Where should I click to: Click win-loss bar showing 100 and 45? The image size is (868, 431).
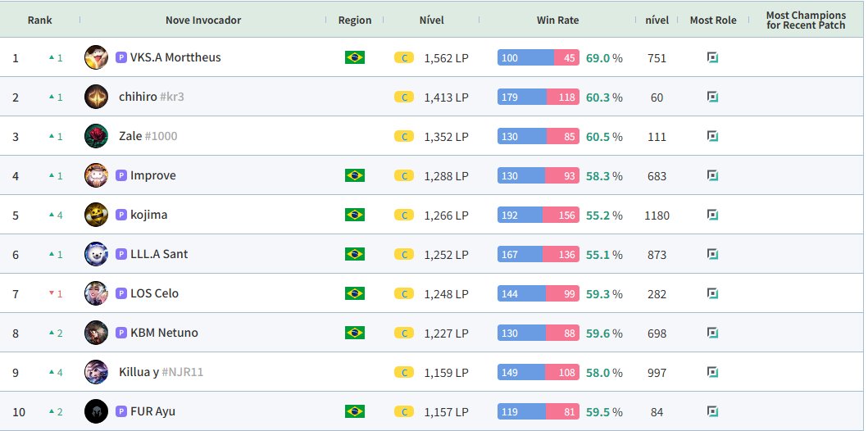point(539,57)
